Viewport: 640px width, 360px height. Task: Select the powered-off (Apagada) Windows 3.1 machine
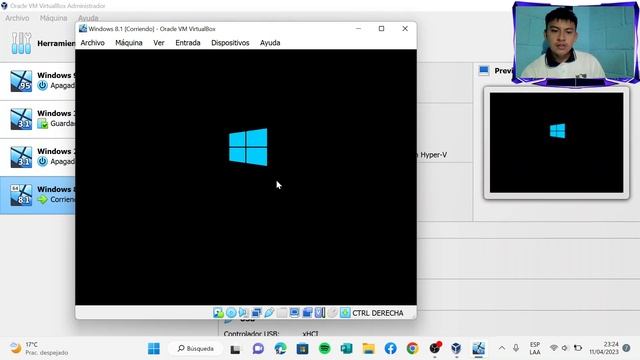tap(38, 156)
